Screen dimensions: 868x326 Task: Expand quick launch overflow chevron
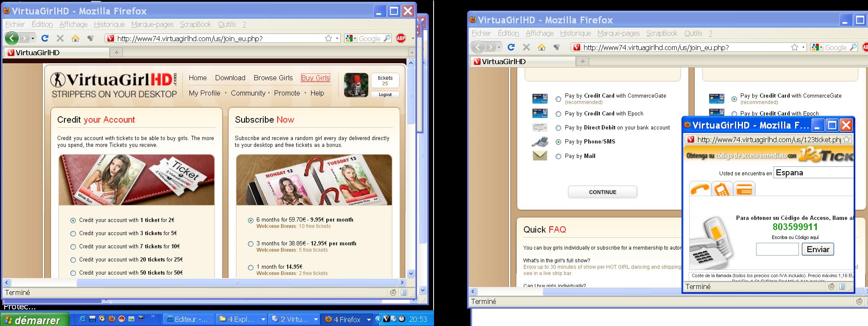[153, 316]
